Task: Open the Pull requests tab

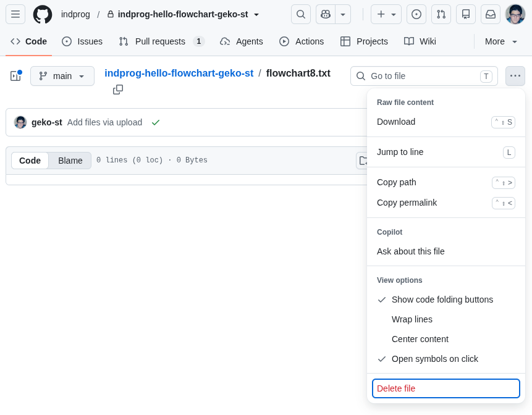Action: click(161, 41)
